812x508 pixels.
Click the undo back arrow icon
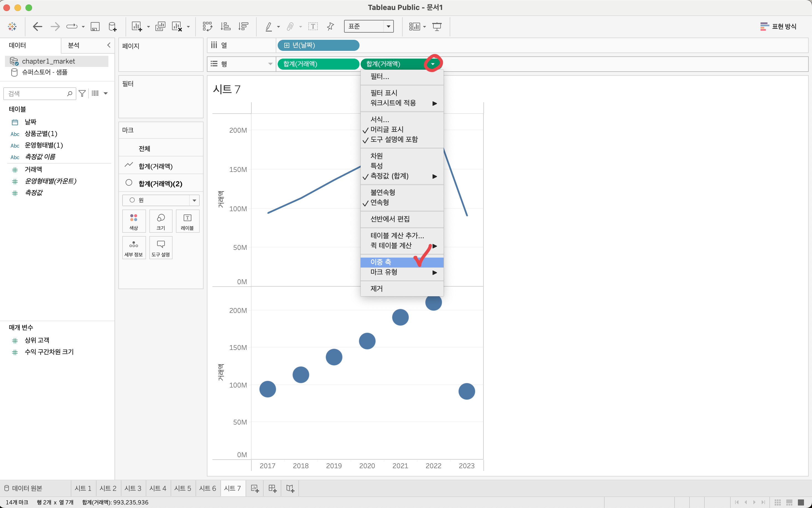click(37, 27)
